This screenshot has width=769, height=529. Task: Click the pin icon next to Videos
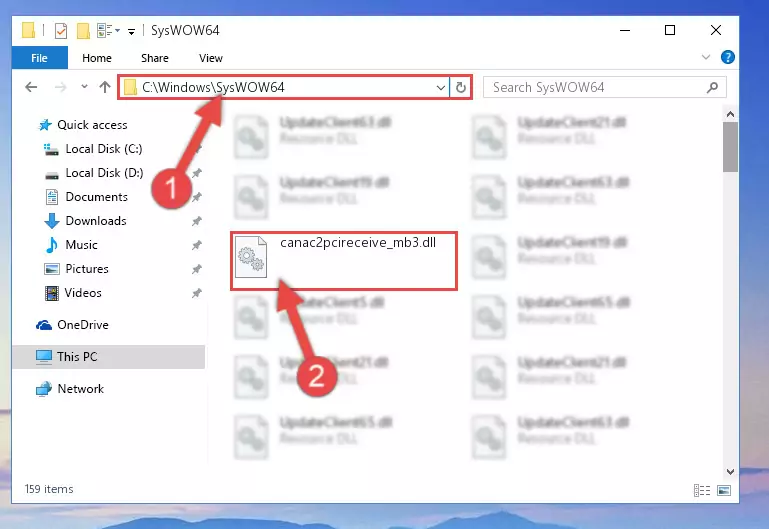197,293
